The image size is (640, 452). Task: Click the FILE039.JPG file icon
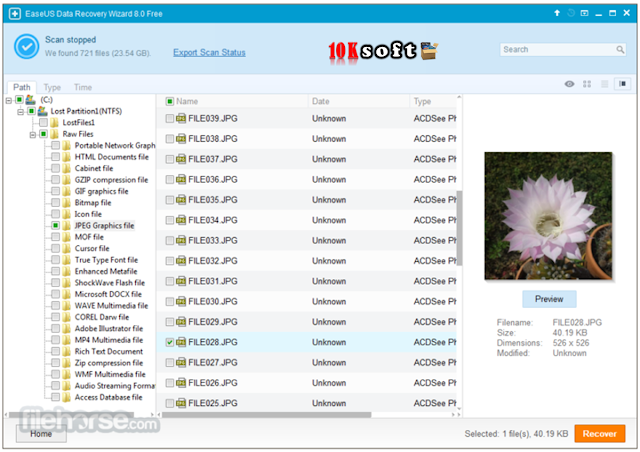[181, 118]
